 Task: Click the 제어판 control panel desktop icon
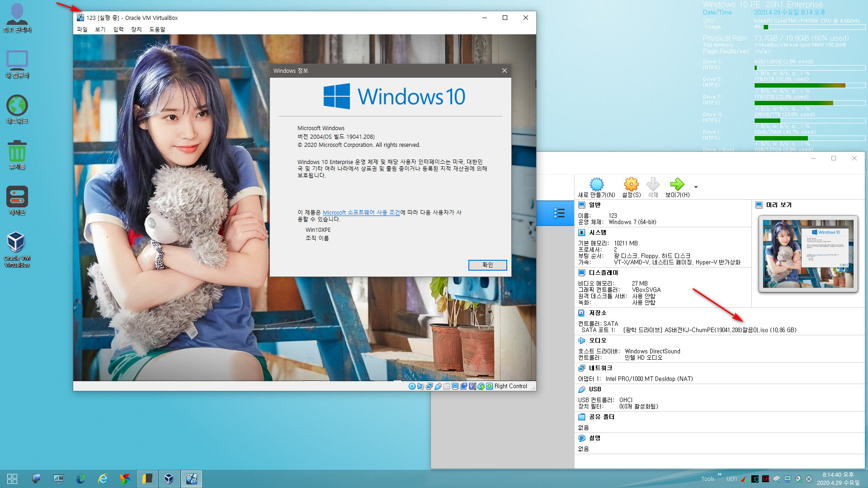[x=17, y=201]
